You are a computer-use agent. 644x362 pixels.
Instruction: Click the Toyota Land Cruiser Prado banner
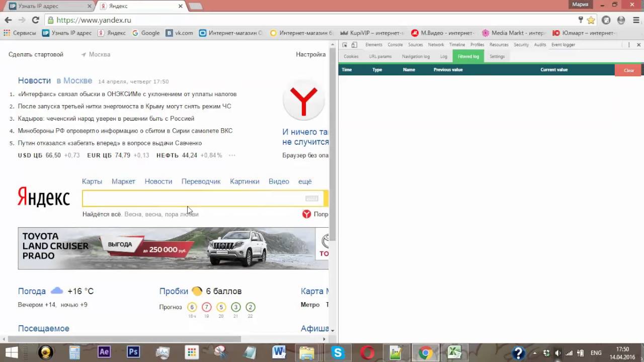[x=173, y=248]
